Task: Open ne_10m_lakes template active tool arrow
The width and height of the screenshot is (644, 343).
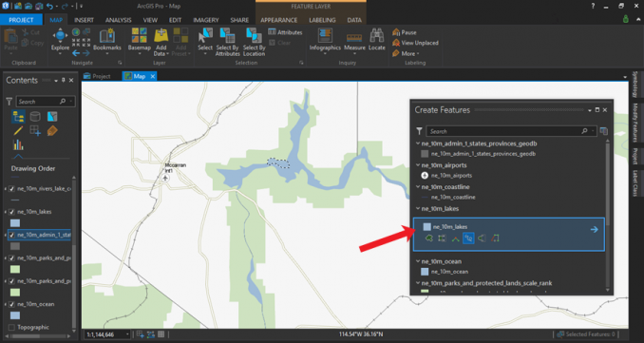Action: 594,229
